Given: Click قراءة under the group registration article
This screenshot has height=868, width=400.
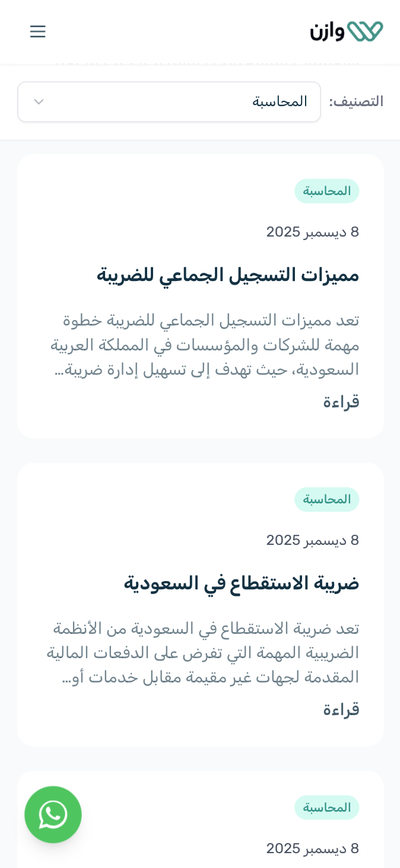Looking at the screenshot, I should point(341,402).
